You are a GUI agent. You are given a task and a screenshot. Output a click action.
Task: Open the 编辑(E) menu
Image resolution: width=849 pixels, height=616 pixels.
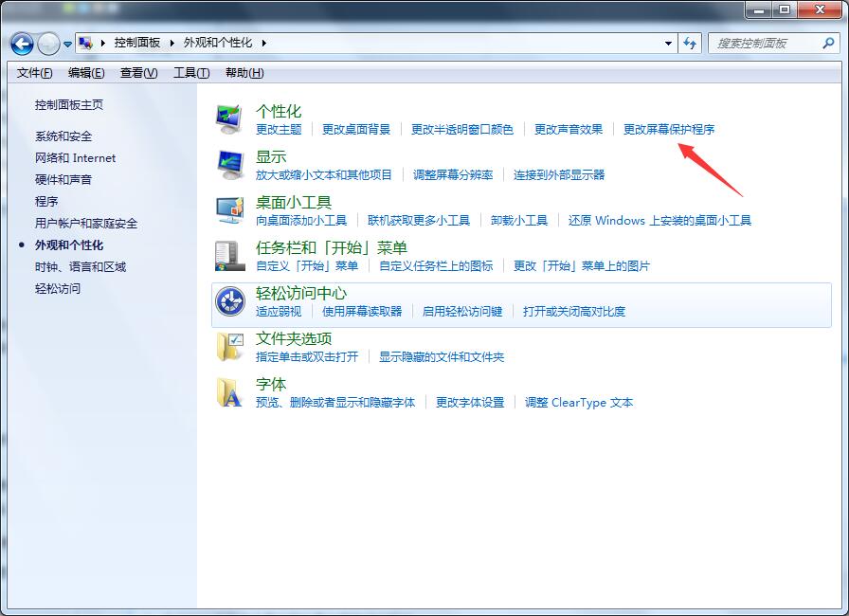[86, 73]
